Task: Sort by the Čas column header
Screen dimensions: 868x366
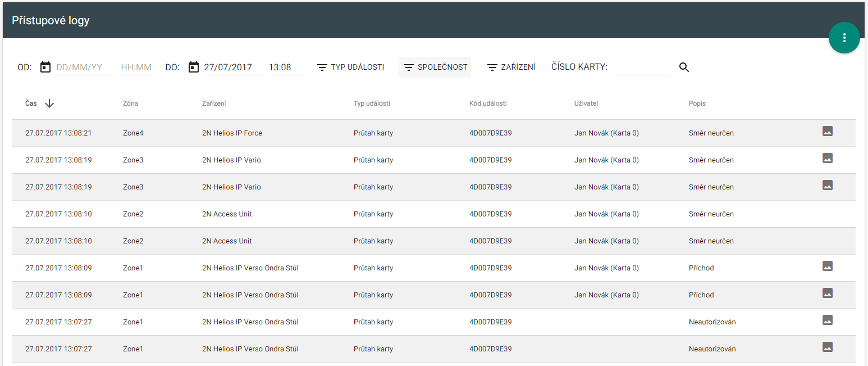Action: click(x=31, y=103)
